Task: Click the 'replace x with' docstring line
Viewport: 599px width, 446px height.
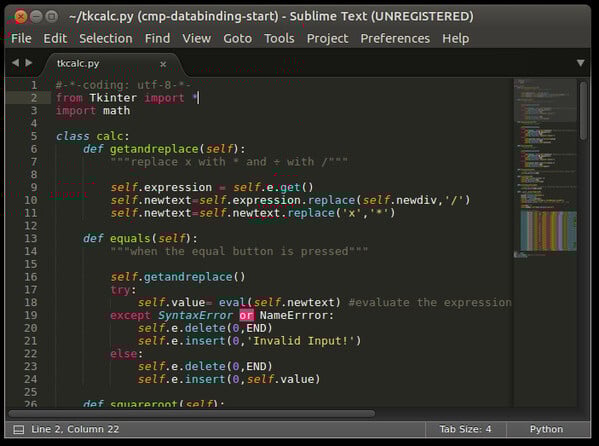Action: tap(229, 162)
